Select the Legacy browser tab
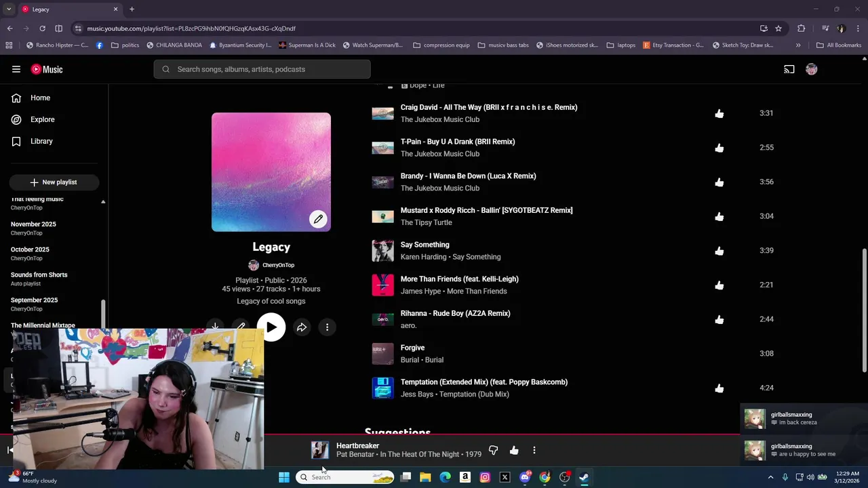The image size is (868, 488). click(70, 9)
